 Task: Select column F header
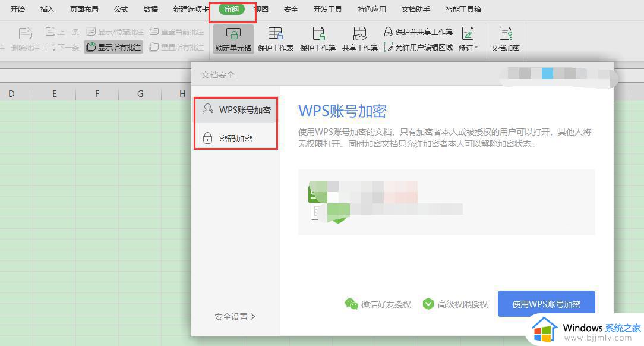pyautogui.click(x=97, y=94)
